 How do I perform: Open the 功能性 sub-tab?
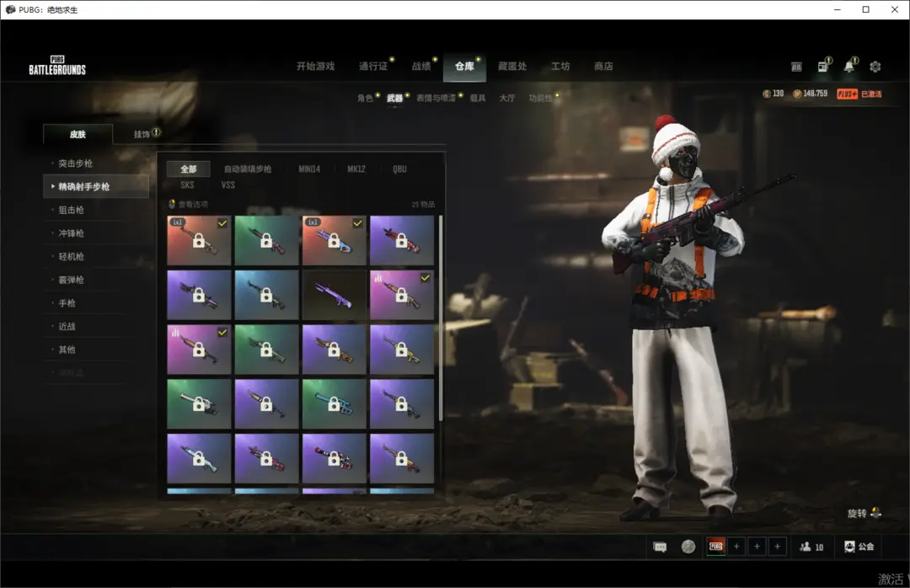[x=540, y=98]
